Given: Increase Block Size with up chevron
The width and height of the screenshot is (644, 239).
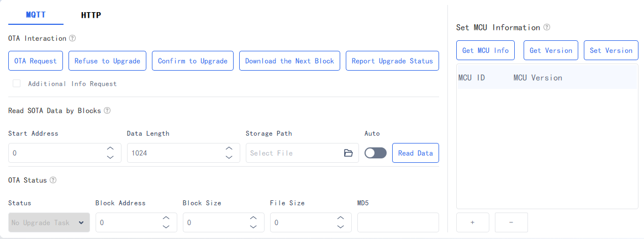Looking at the screenshot, I should [x=254, y=218].
